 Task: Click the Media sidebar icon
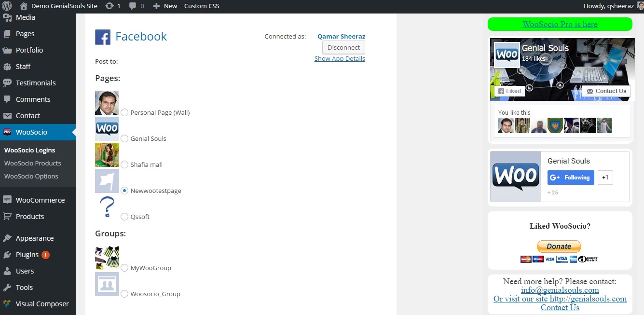[7, 17]
